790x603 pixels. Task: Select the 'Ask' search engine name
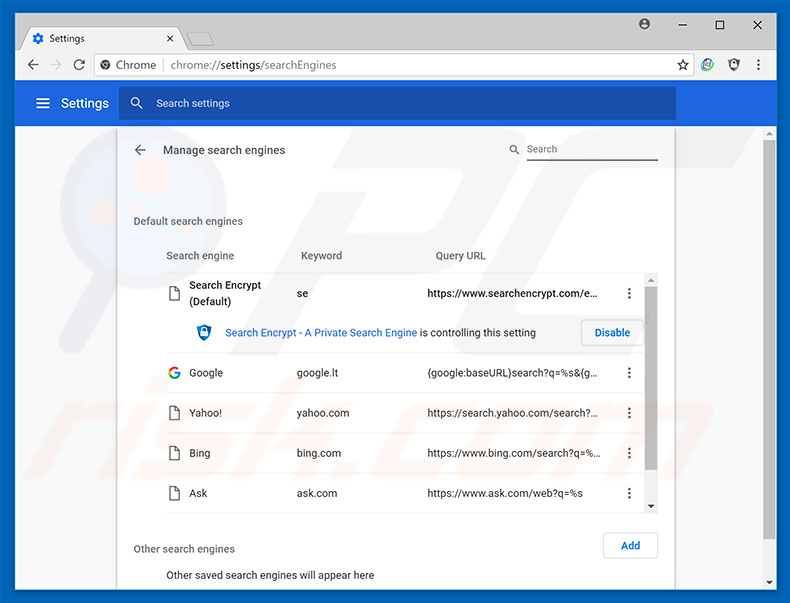click(198, 493)
